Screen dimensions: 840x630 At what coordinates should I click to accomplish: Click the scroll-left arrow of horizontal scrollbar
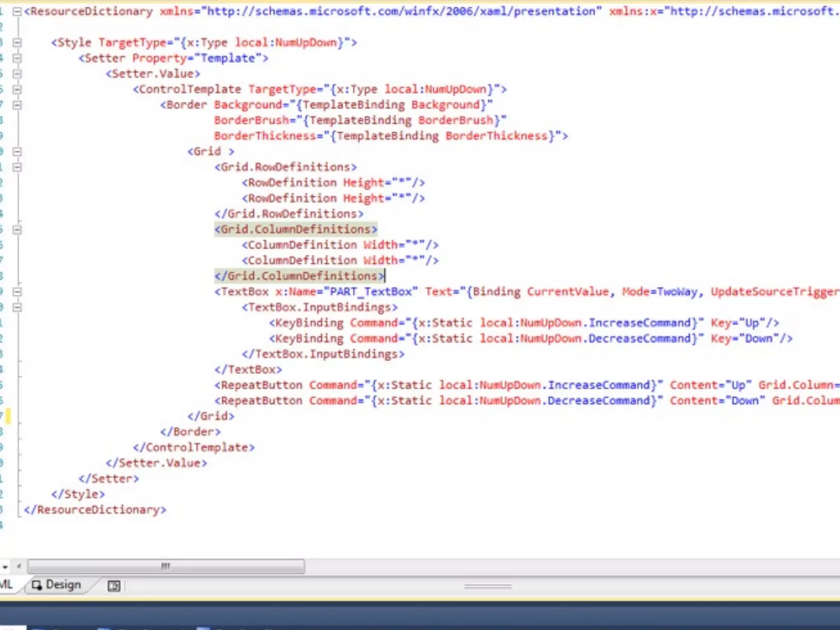[19, 567]
